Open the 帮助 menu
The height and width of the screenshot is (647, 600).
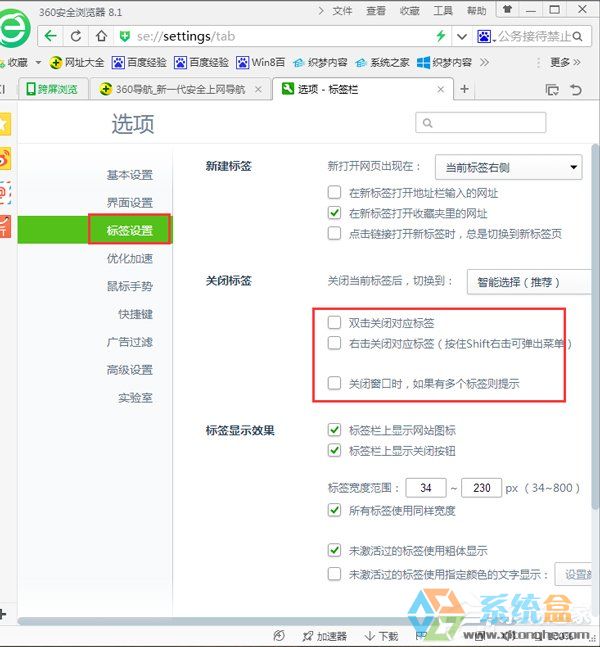coord(477,11)
